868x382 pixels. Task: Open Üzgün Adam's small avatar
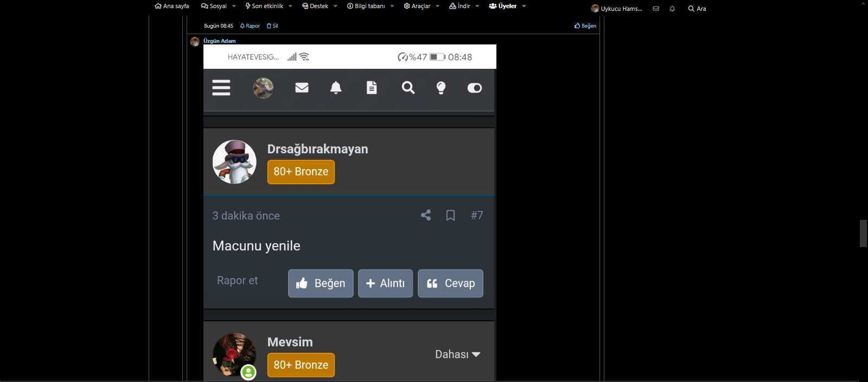pos(195,42)
